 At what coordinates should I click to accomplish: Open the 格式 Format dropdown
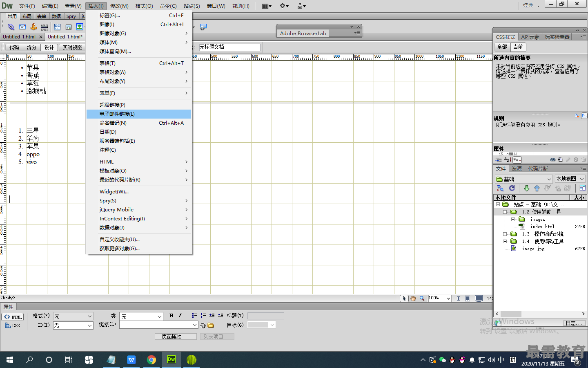[73, 316]
